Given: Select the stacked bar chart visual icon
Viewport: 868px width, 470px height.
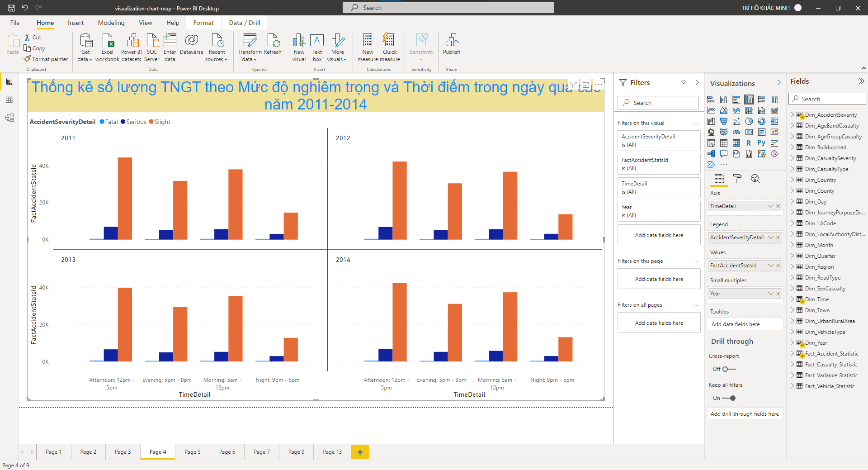Looking at the screenshot, I should point(711,100).
